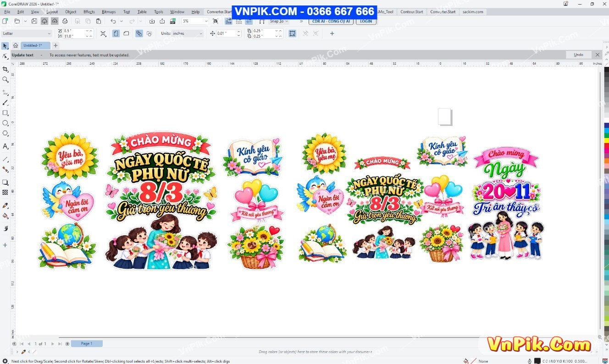Image resolution: width=609 pixels, height=364 pixels.
Task: Toggle portrait page orientation
Action: tap(116, 33)
